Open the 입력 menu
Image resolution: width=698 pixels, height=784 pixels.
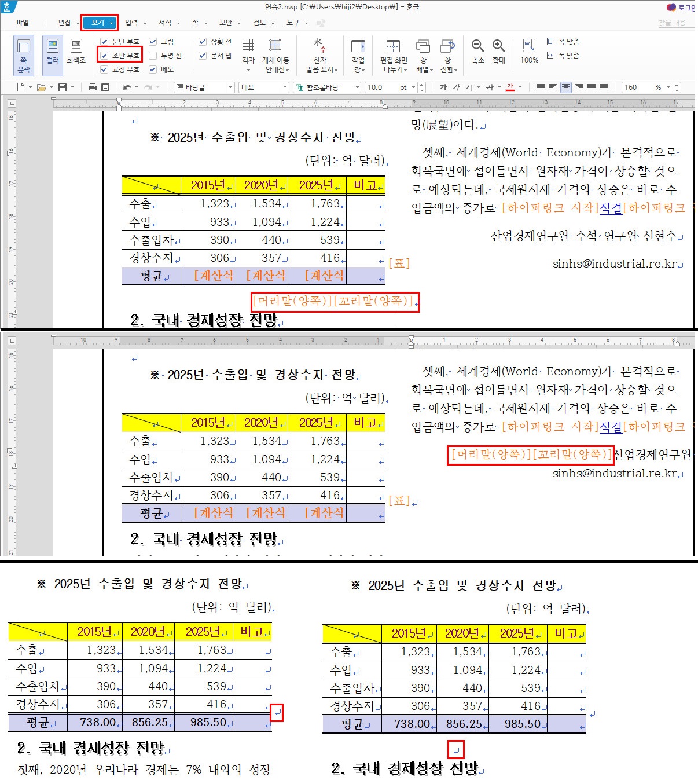(131, 23)
